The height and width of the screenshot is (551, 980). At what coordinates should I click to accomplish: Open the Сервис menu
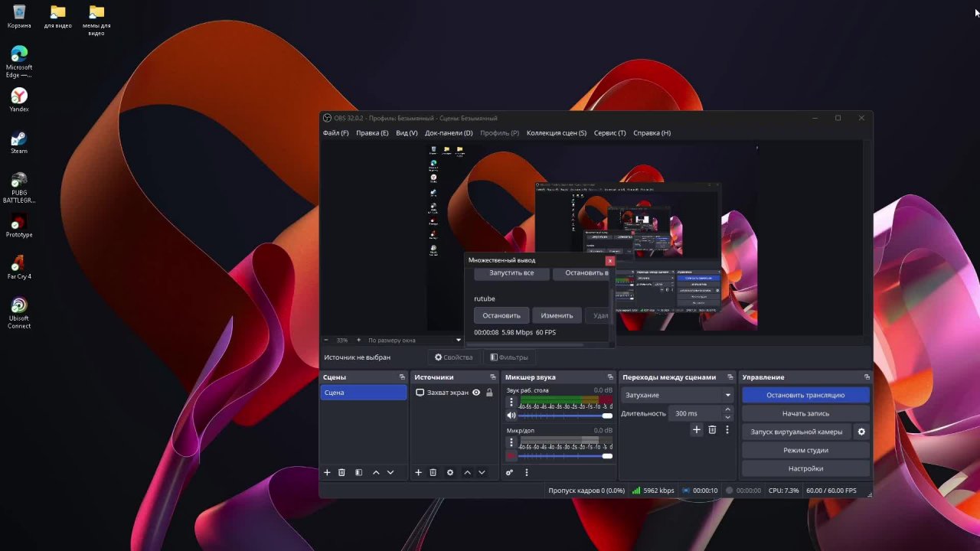click(609, 133)
